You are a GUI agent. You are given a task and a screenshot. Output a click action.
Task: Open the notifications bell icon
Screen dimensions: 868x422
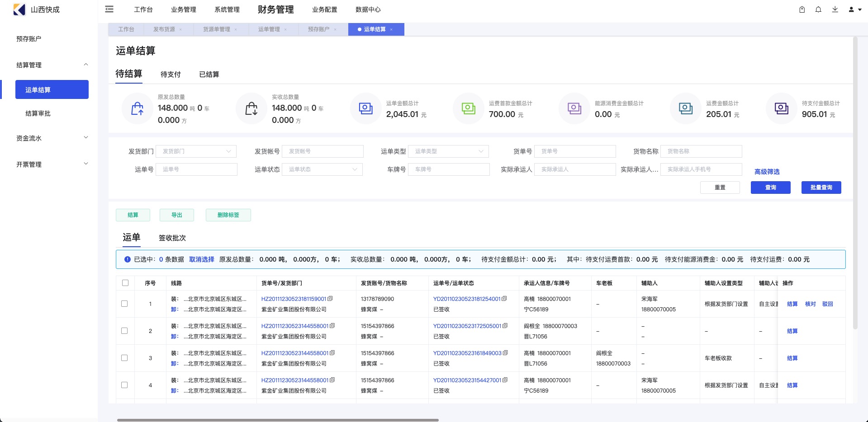pyautogui.click(x=818, y=9)
